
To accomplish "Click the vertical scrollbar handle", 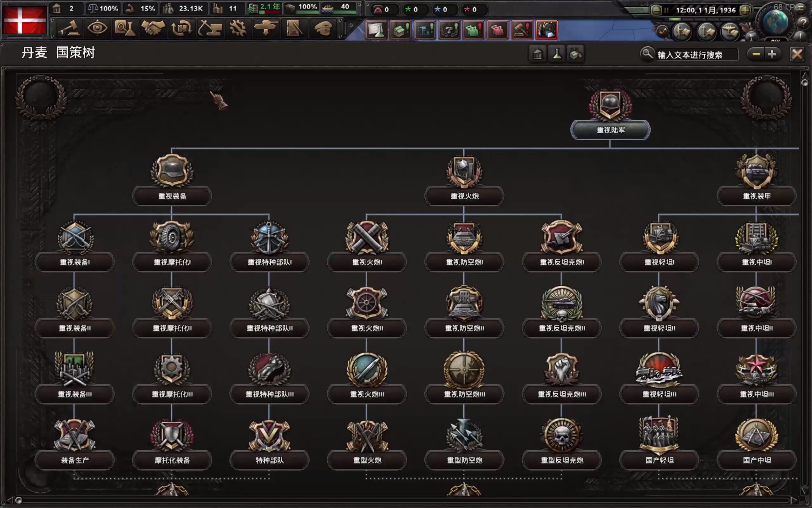I will pos(805,83).
